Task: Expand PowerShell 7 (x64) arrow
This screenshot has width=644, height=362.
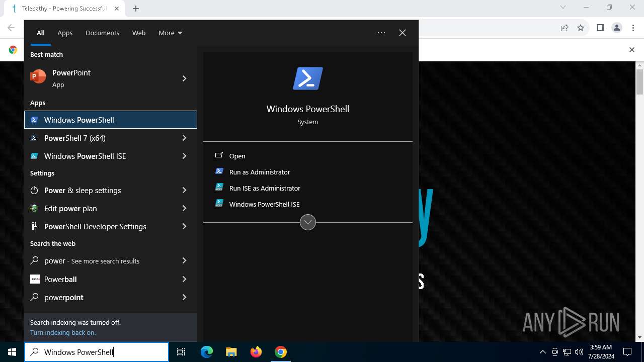Action: (x=185, y=138)
